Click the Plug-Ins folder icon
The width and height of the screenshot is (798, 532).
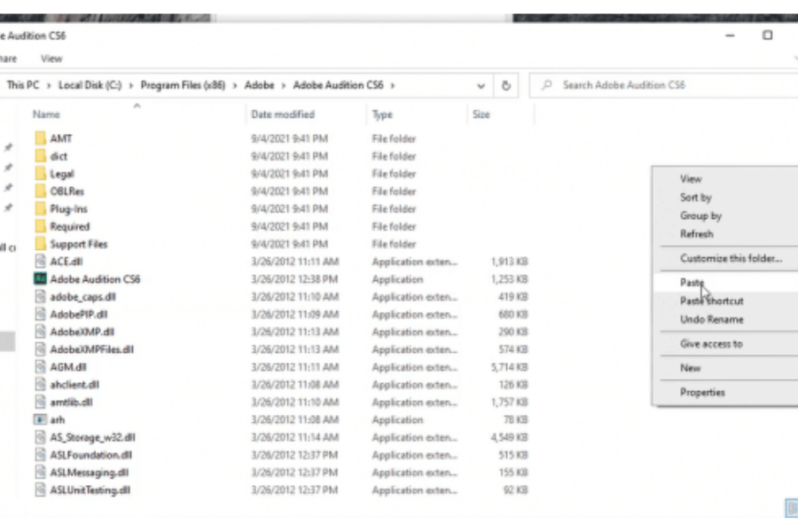coord(40,209)
